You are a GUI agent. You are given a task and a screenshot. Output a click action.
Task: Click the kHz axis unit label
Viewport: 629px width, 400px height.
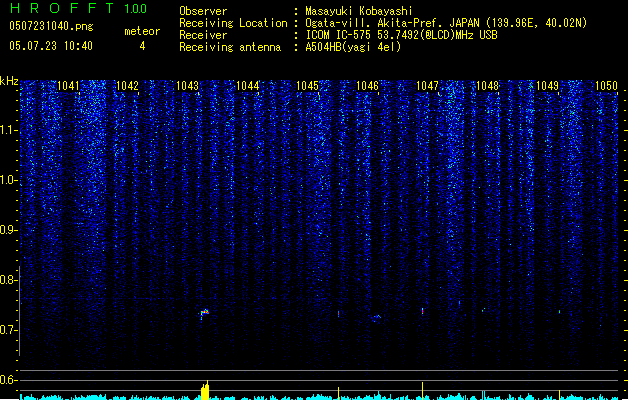(x=9, y=81)
